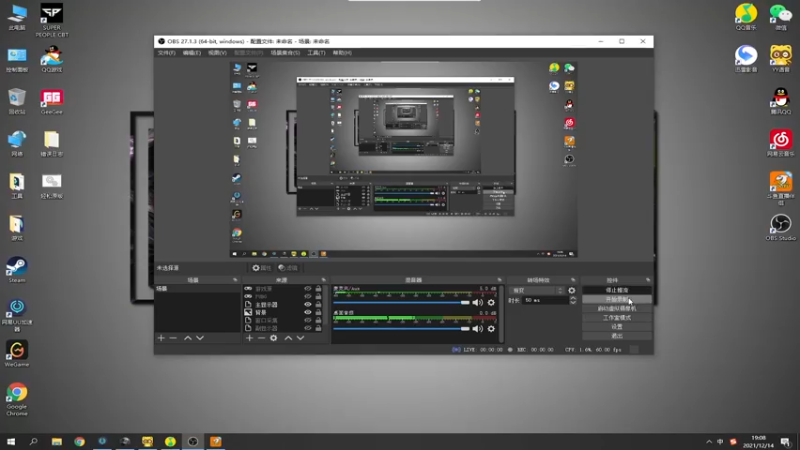
Task: Mute the 麦克风/Aux speaker icon
Action: point(478,303)
